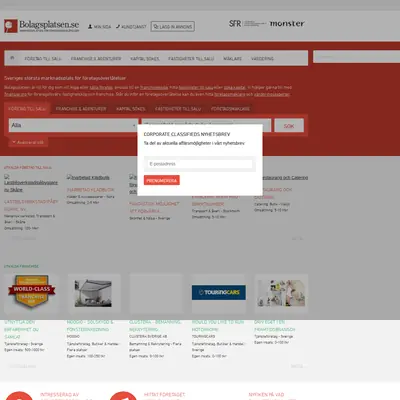Click the monster partner logo
Viewport: 400px width, 400px height.
[287, 24]
